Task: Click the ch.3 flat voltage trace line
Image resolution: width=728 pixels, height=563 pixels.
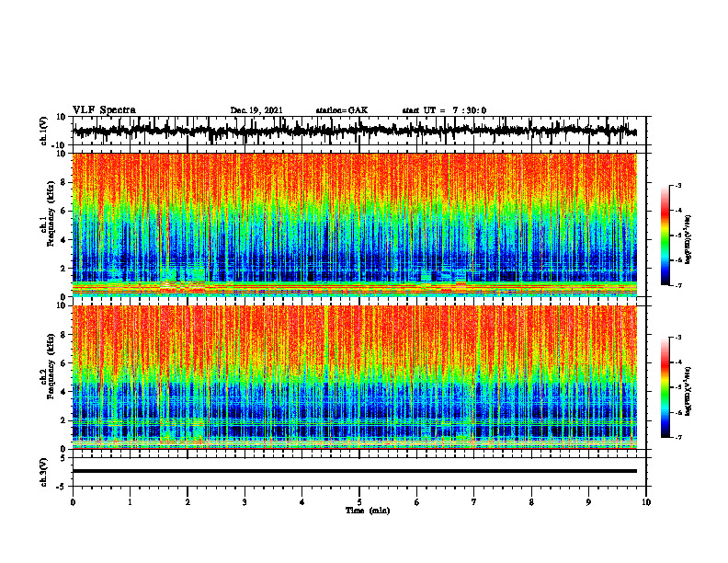Action: [354, 471]
